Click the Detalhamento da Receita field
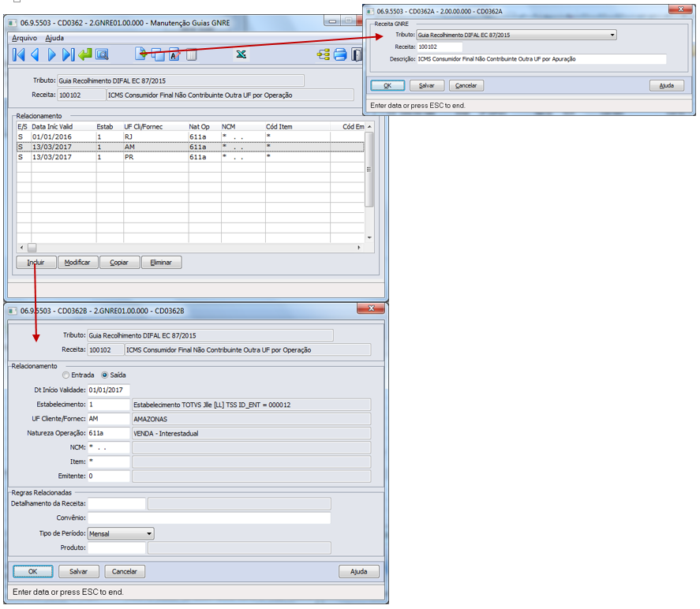The image size is (700, 609). tap(117, 504)
